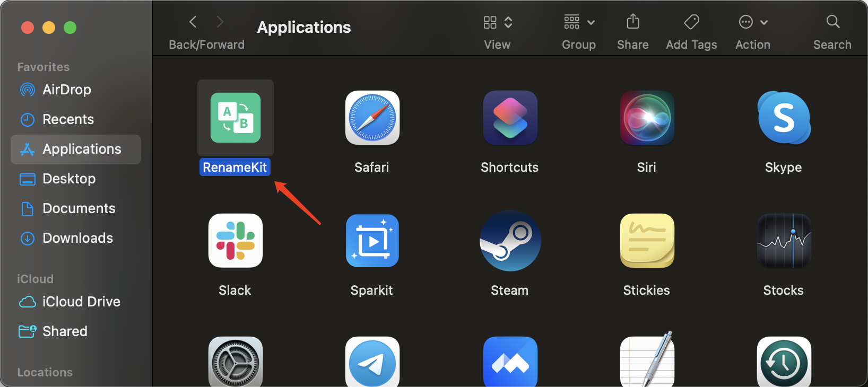
Task: Select the Slack app icon
Action: (x=236, y=241)
